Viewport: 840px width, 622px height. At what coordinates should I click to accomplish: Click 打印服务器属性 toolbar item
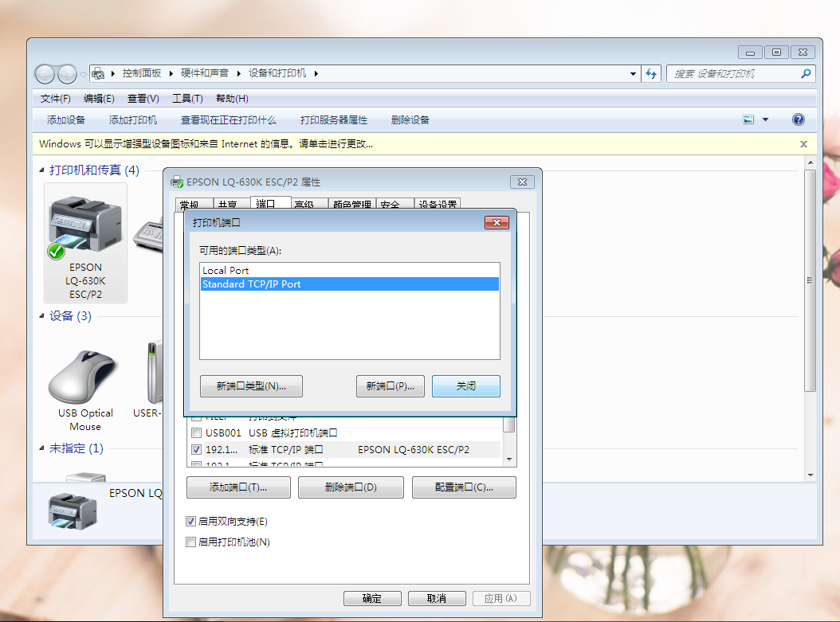pyautogui.click(x=334, y=120)
